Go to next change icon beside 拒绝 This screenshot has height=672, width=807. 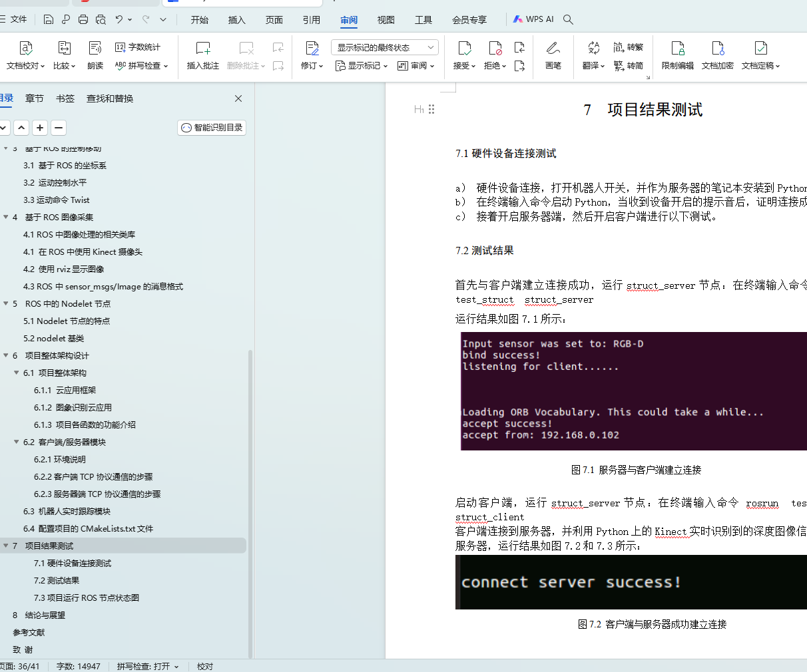520,66
